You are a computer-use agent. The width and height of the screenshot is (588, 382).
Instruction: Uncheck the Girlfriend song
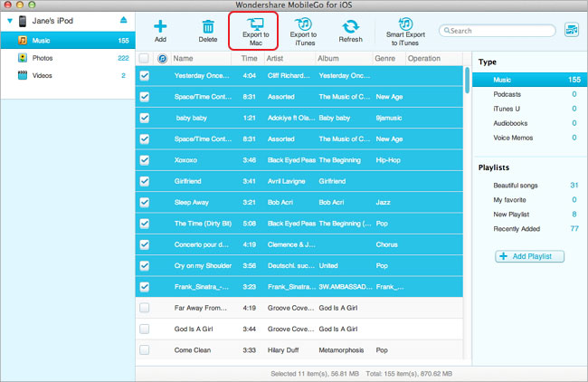[145, 181]
